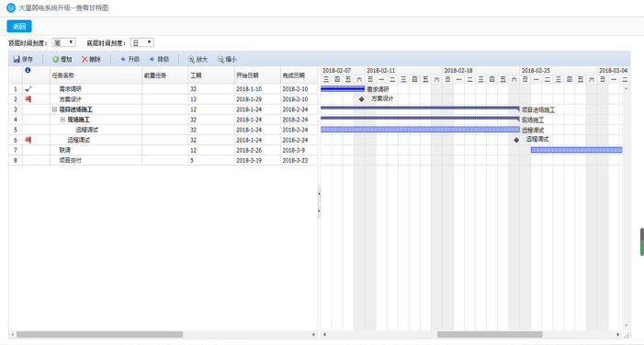This screenshot has width=644, height=345.
Task: Click the 方案设计 diamond milestone
Action: tap(361, 99)
